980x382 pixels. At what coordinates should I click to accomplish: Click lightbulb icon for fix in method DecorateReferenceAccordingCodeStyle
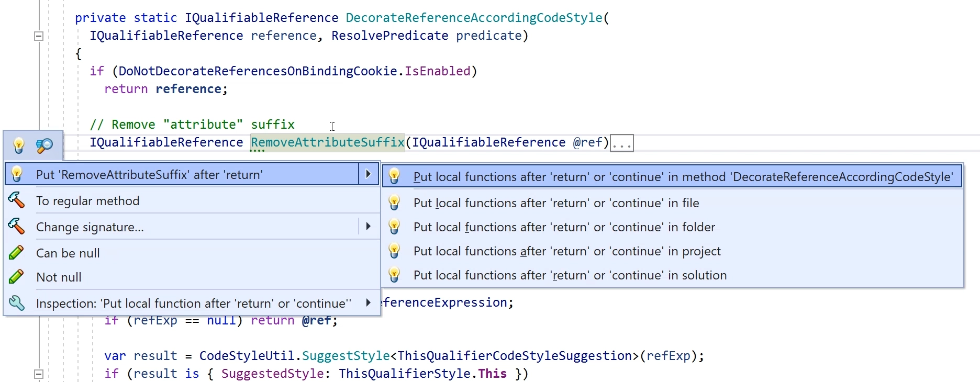[x=394, y=177]
